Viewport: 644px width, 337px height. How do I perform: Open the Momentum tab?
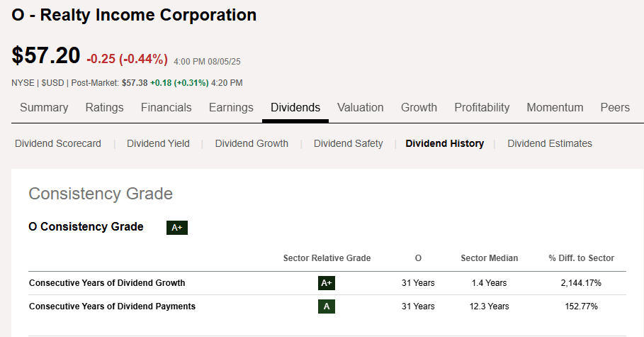coord(555,108)
